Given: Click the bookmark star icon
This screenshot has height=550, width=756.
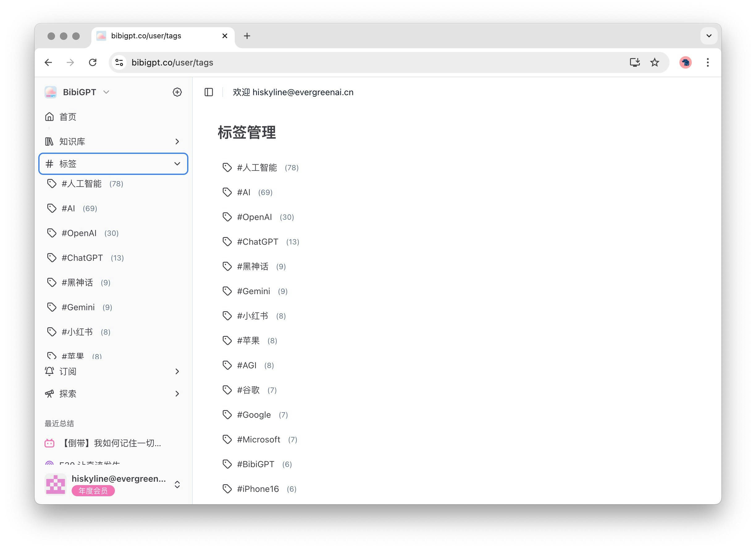Looking at the screenshot, I should [654, 62].
